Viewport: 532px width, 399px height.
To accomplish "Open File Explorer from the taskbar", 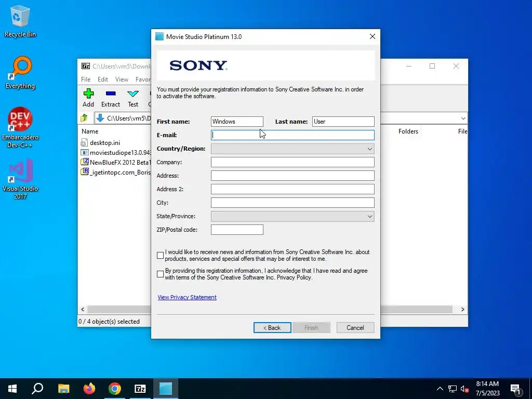I will [x=63, y=389].
